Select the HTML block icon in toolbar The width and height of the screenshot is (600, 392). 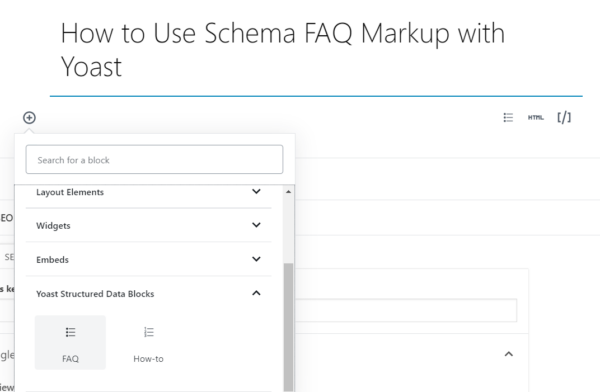click(536, 118)
